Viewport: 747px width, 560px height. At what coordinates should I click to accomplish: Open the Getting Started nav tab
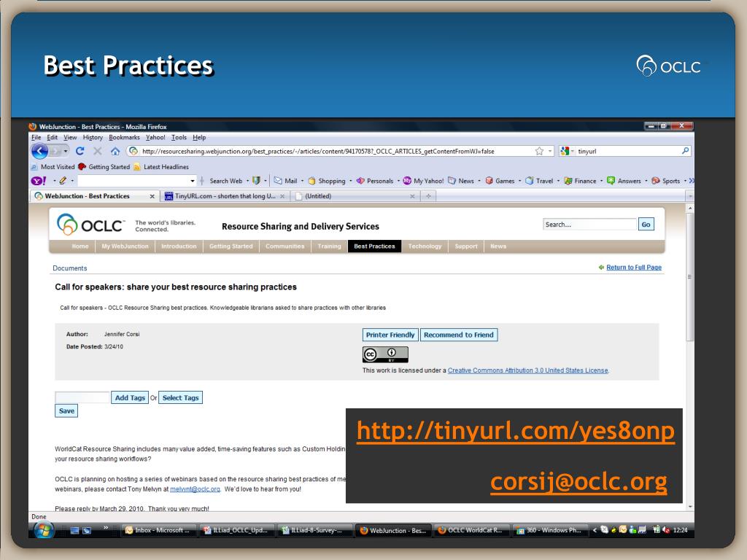[x=231, y=246]
